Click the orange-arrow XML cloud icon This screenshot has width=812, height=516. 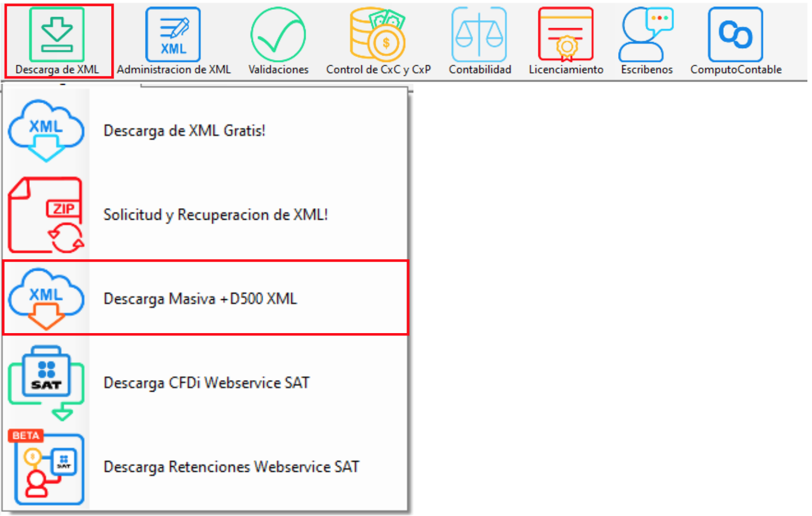[46, 298]
